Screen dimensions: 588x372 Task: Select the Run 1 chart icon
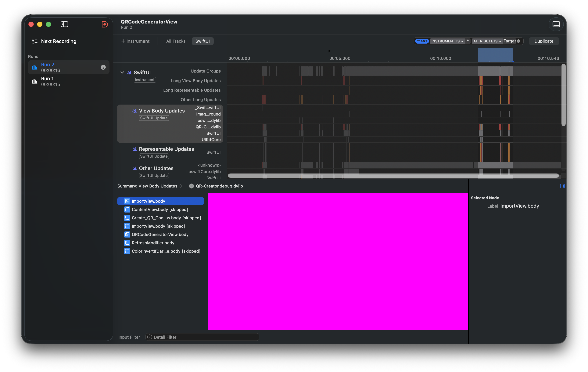(35, 81)
